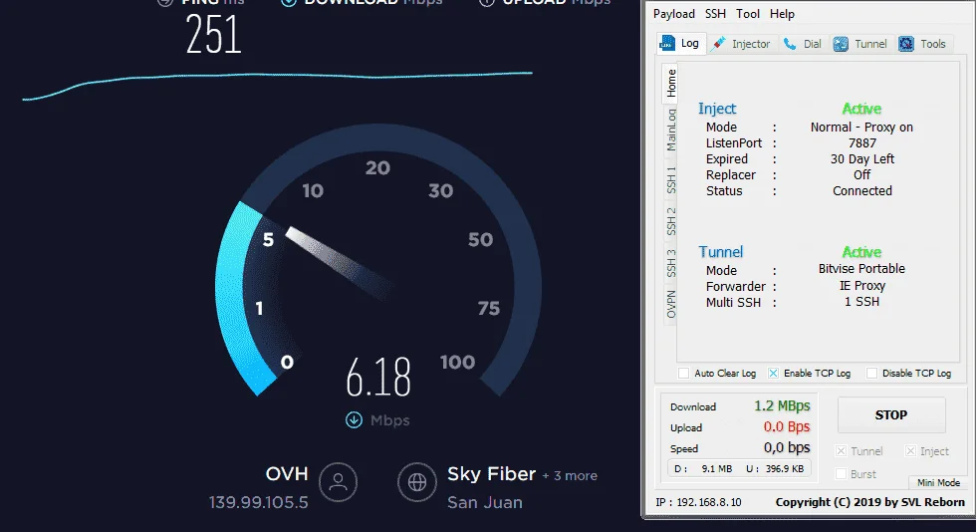Toggle the Inject checkbox near STOP
The height and width of the screenshot is (532, 980).
[x=910, y=451]
